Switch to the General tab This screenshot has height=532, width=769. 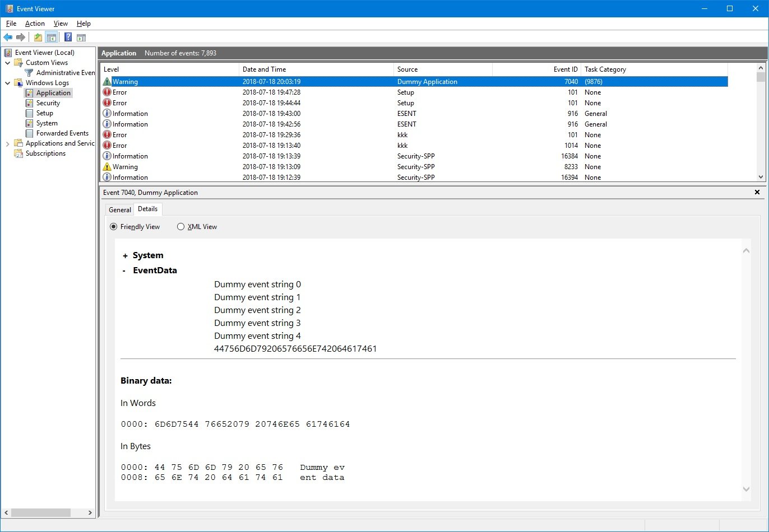(120, 209)
